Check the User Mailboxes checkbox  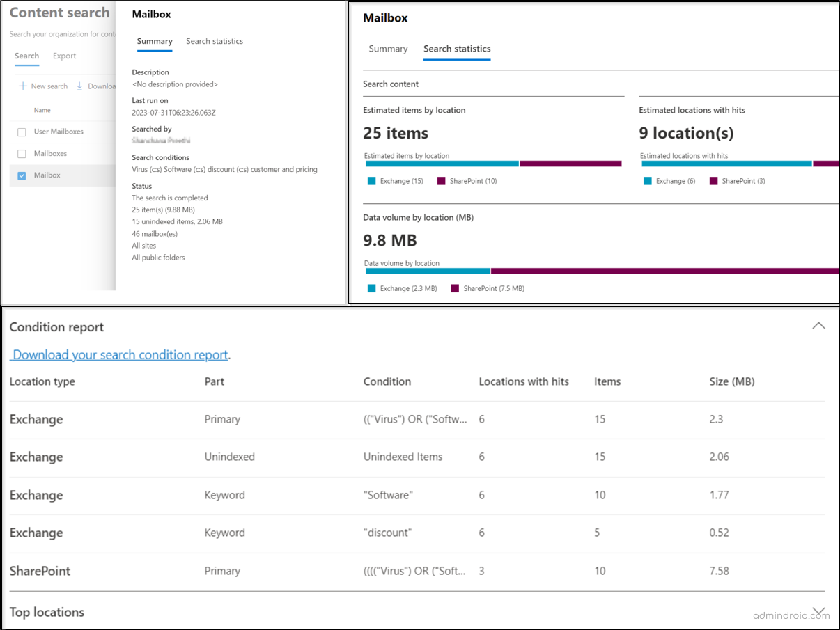[22, 132]
